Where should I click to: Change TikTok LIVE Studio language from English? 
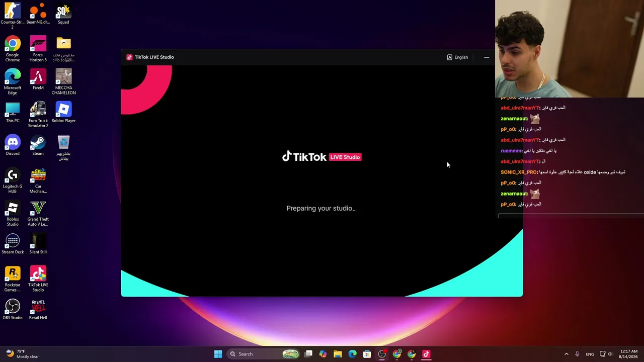pyautogui.click(x=457, y=57)
